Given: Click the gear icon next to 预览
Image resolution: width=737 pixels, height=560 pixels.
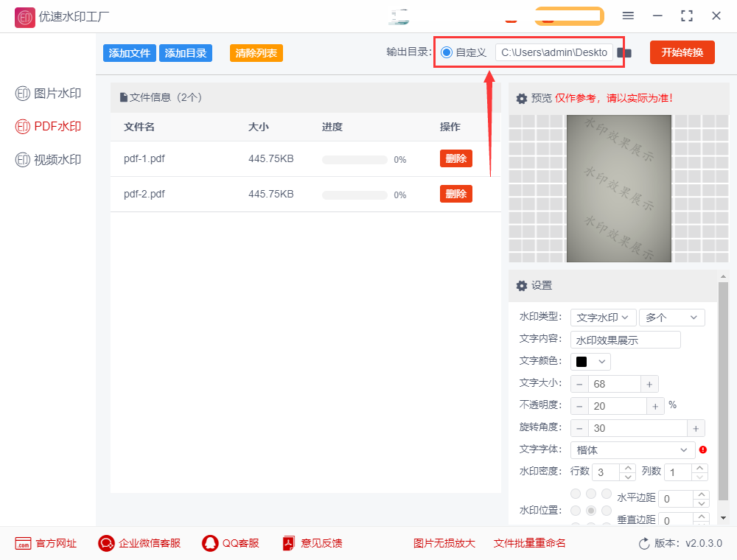Looking at the screenshot, I should (x=522, y=99).
